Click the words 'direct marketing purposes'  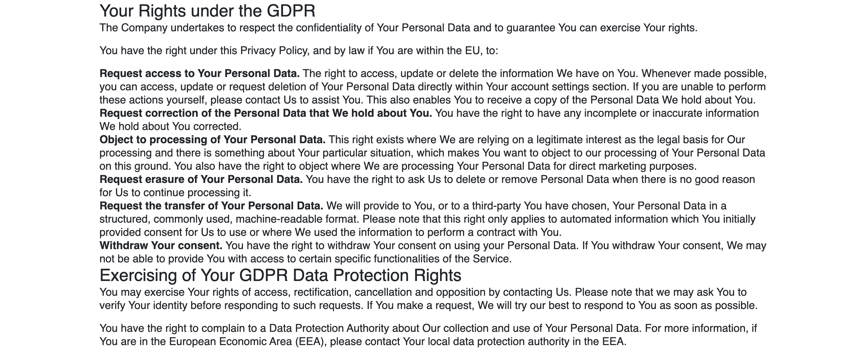(x=632, y=166)
